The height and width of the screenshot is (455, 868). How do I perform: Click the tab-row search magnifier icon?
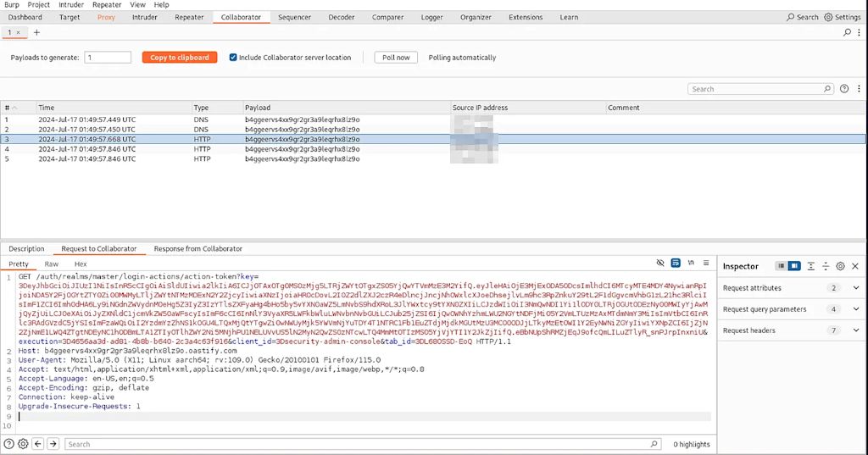847,33
